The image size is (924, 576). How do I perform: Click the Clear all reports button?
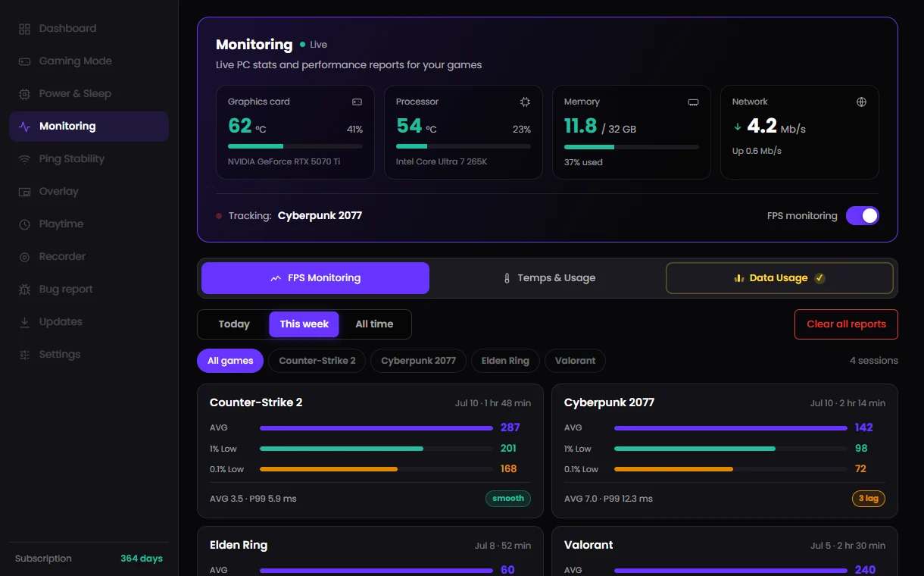(846, 324)
